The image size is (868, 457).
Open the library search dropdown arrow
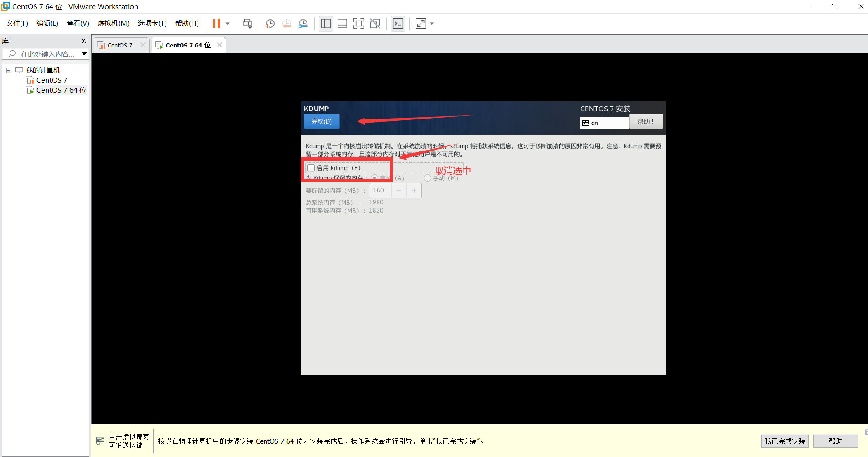point(84,54)
